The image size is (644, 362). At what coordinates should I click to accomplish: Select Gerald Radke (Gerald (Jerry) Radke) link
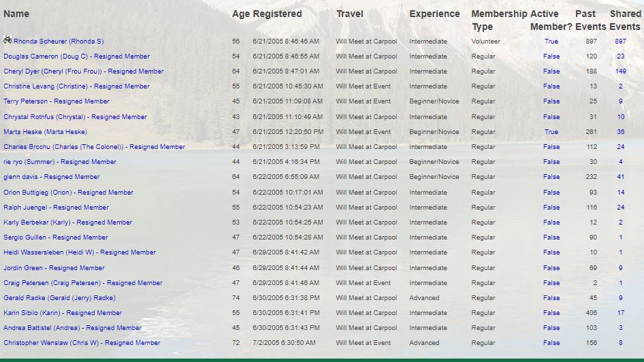(x=59, y=298)
